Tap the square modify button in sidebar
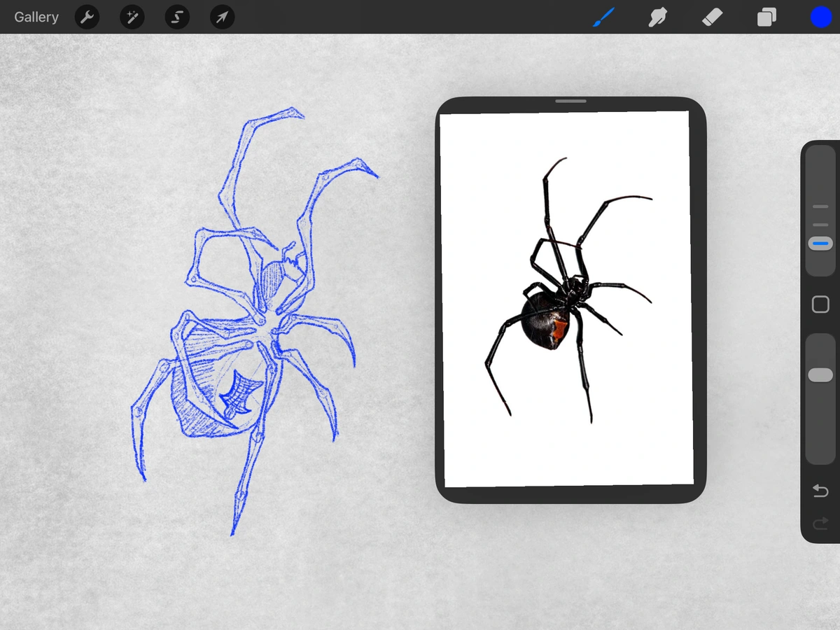 click(820, 304)
